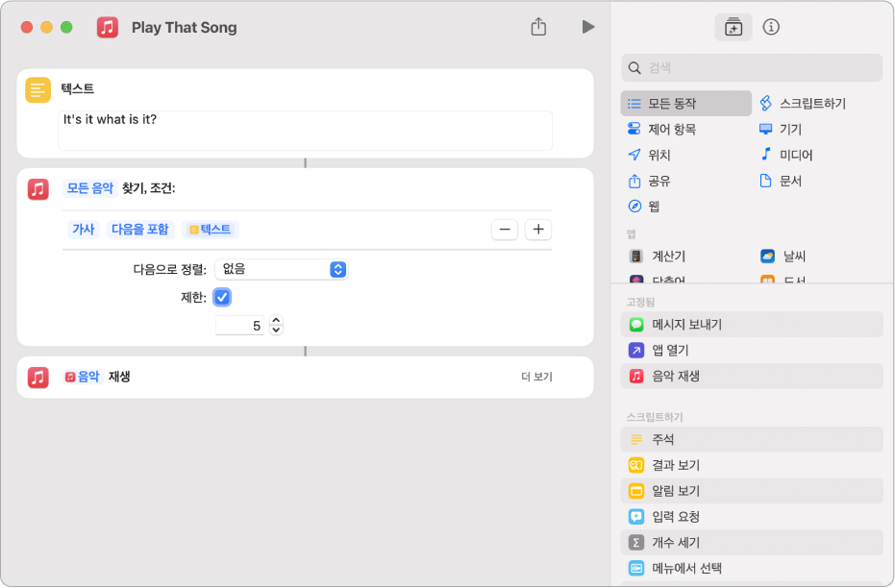Select the 기기 category
The image size is (895, 588).
pos(781,129)
